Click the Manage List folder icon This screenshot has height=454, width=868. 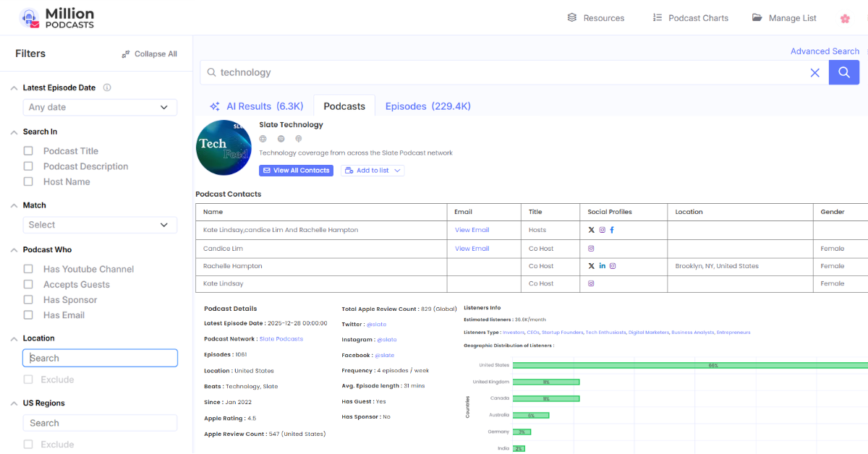757,17
